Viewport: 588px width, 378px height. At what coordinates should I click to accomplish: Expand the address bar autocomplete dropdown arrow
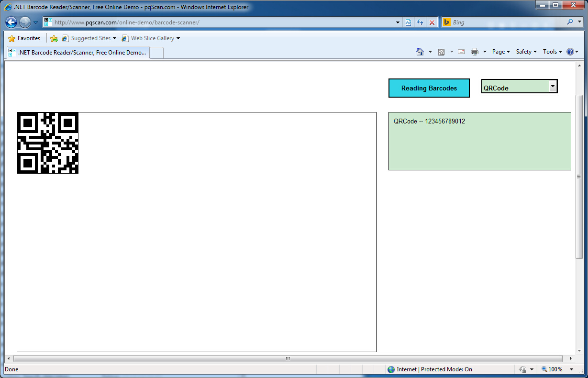[398, 22]
